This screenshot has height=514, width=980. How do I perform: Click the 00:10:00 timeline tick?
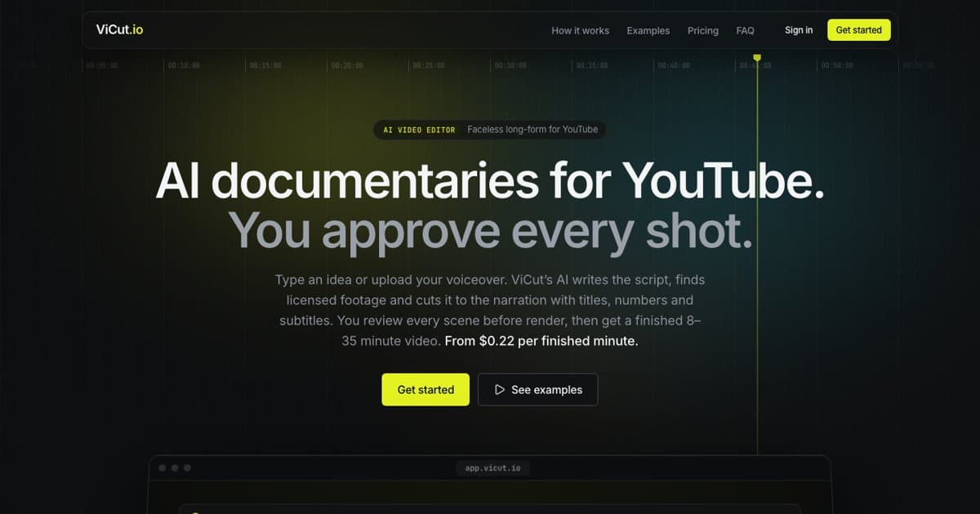pyautogui.click(x=183, y=65)
